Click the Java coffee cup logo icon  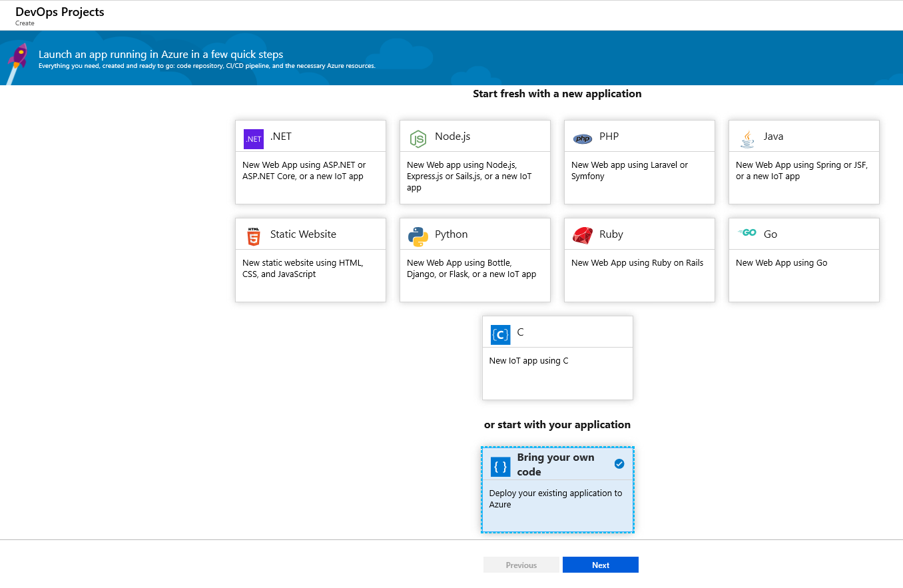point(747,139)
